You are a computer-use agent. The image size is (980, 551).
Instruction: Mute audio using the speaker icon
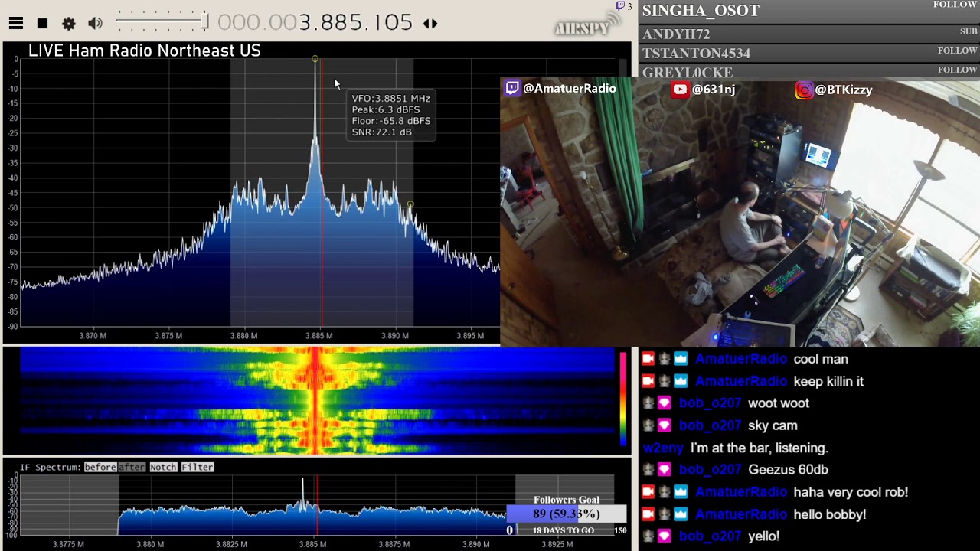point(95,24)
